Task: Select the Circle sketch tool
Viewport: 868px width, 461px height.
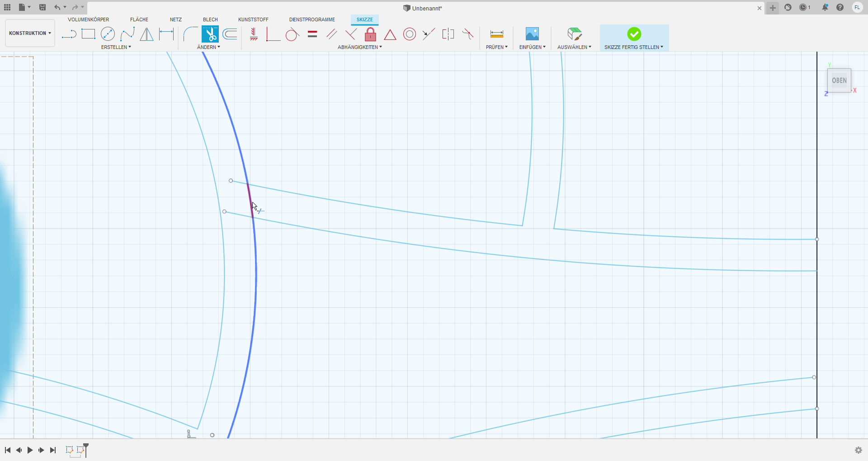Action: [x=108, y=34]
